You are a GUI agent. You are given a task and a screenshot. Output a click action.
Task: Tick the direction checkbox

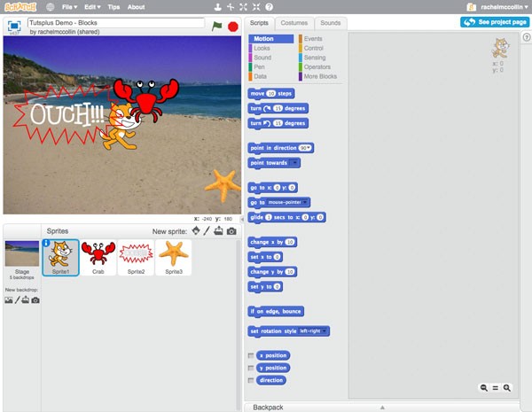click(251, 380)
